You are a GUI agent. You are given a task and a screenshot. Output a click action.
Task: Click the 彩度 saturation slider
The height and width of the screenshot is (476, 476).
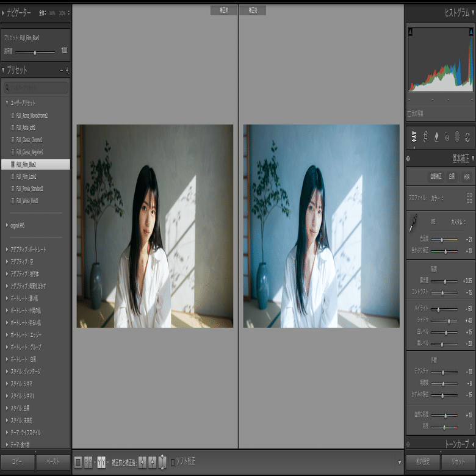pos(444,427)
